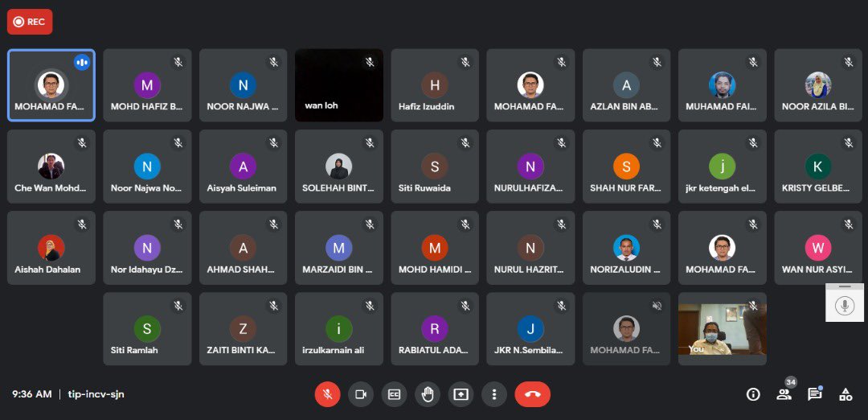
Task: Click the speaking indicator on first MOHAMAD FA tile
Action: [x=82, y=63]
